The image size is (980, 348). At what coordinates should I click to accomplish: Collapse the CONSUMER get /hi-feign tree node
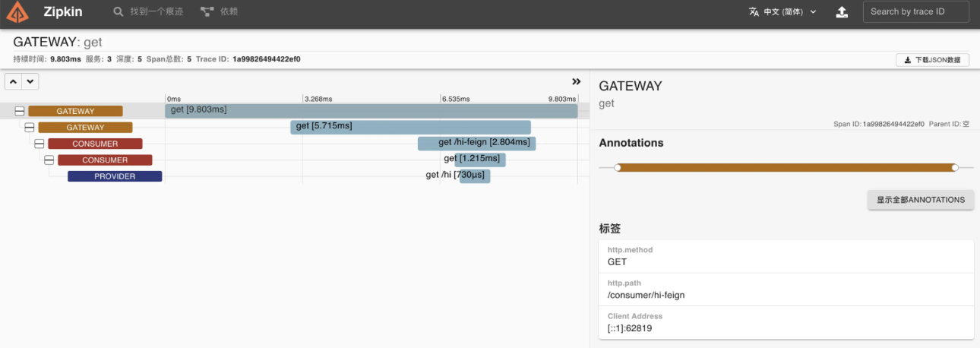(x=40, y=144)
